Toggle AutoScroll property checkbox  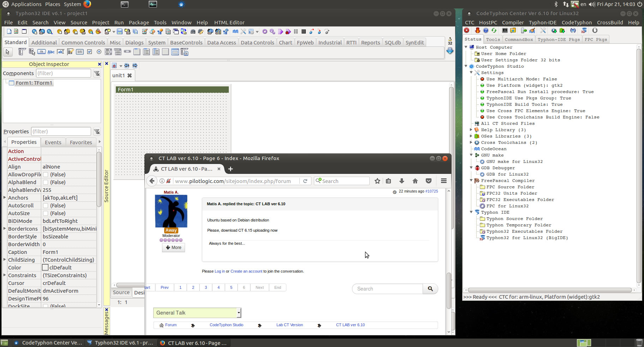click(x=46, y=206)
